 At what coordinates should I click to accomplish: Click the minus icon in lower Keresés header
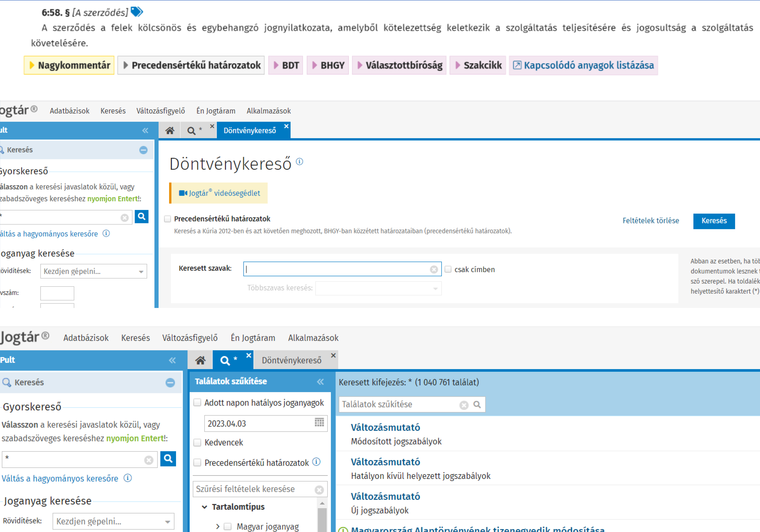170,383
